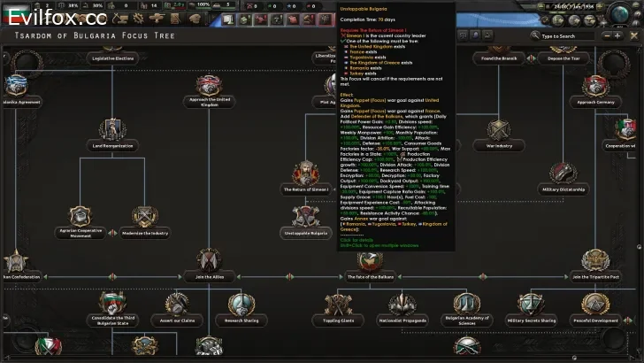This screenshot has height=363, width=644.
Task: Select Military Secrets Sharing focus
Action: pyautogui.click(x=531, y=310)
